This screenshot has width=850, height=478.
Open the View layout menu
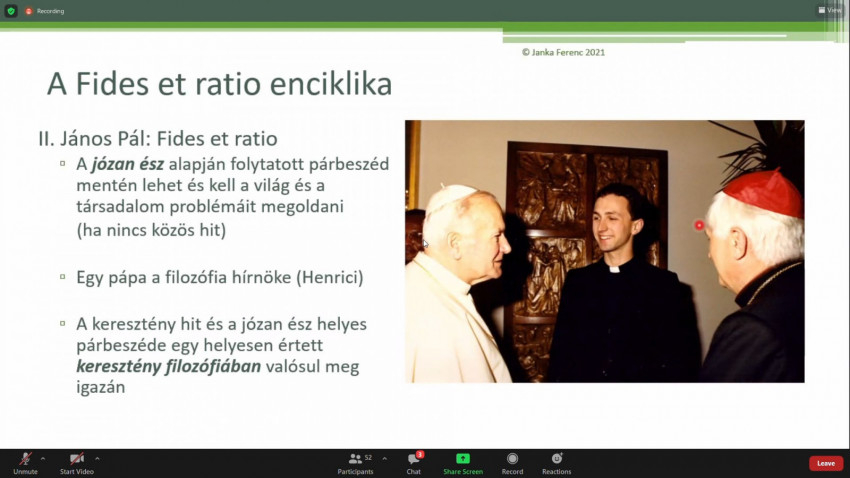point(829,10)
